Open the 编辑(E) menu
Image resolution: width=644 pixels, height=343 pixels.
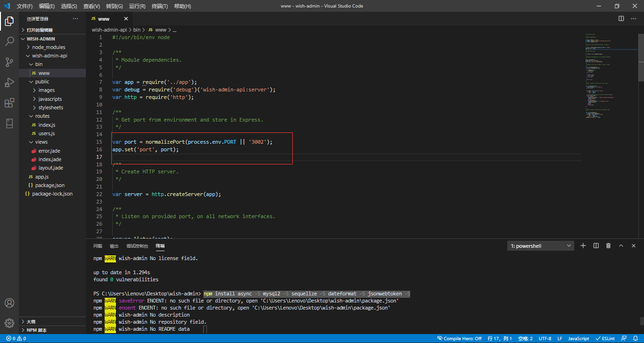[x=47, y=6]
